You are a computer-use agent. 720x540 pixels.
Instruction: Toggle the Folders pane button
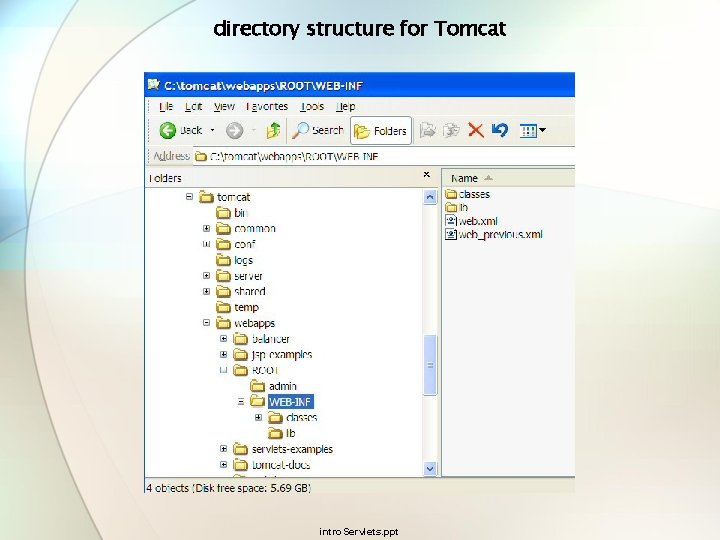click(x=381, y=131)
